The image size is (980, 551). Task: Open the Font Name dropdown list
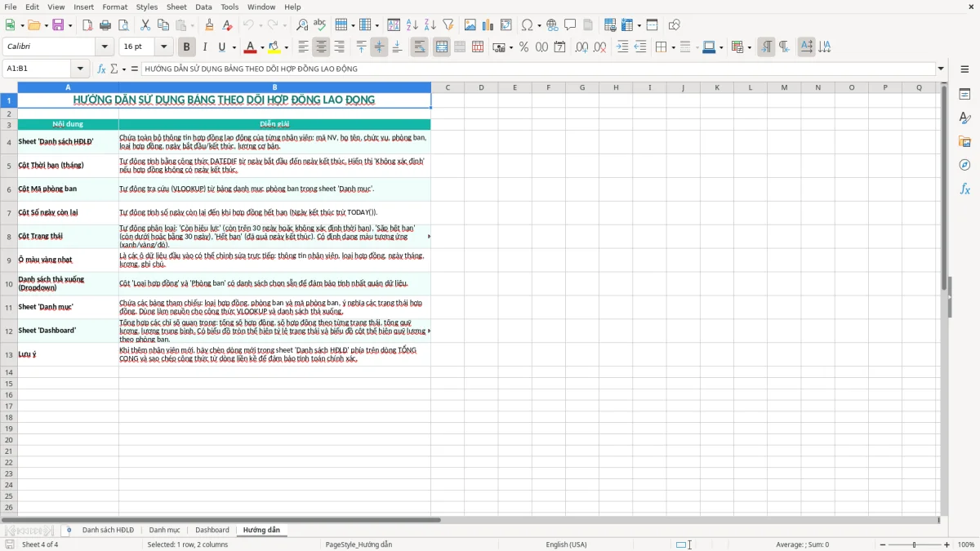coord(105,47)
